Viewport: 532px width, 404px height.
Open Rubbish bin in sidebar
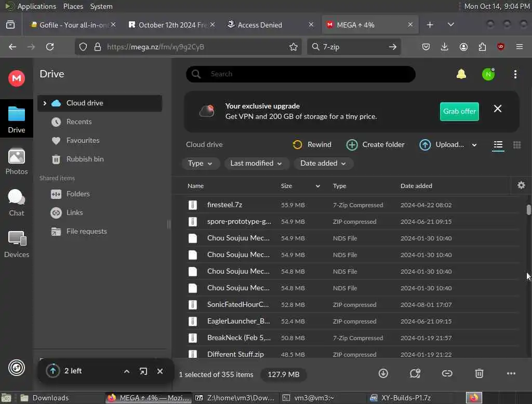tap(99, 159)
